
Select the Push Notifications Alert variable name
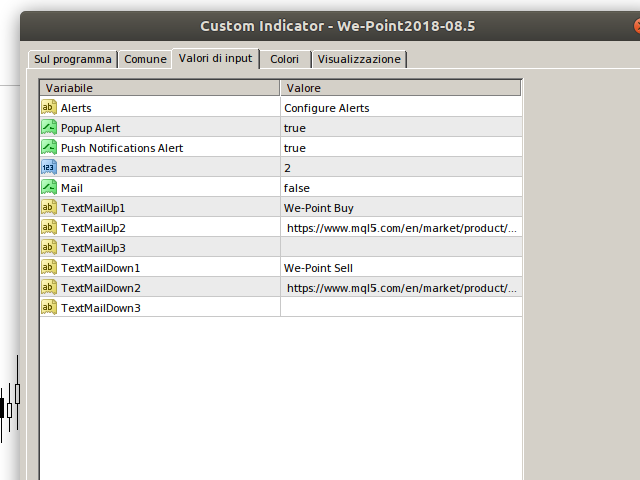pyautogui.click(x=122, y=148)
